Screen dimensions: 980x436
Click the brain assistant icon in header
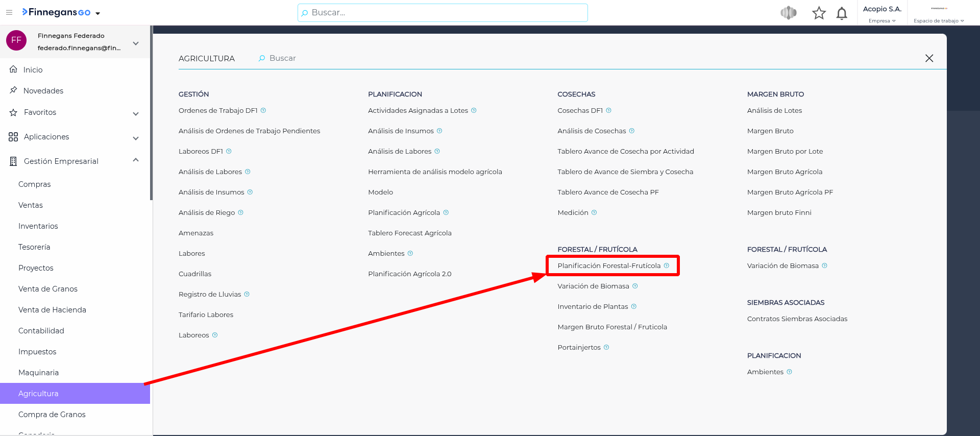point(788,13)
